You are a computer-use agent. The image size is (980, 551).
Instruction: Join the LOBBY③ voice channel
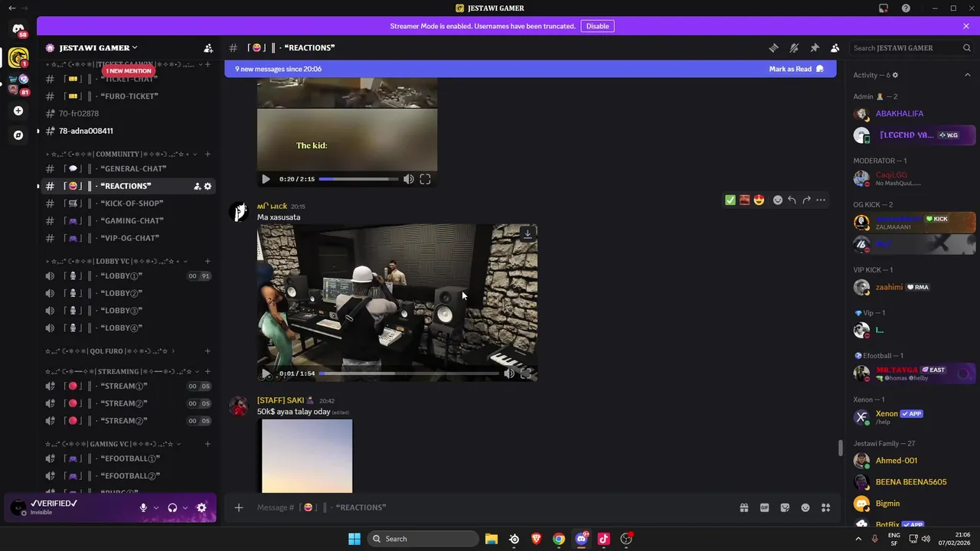[129, 311]
